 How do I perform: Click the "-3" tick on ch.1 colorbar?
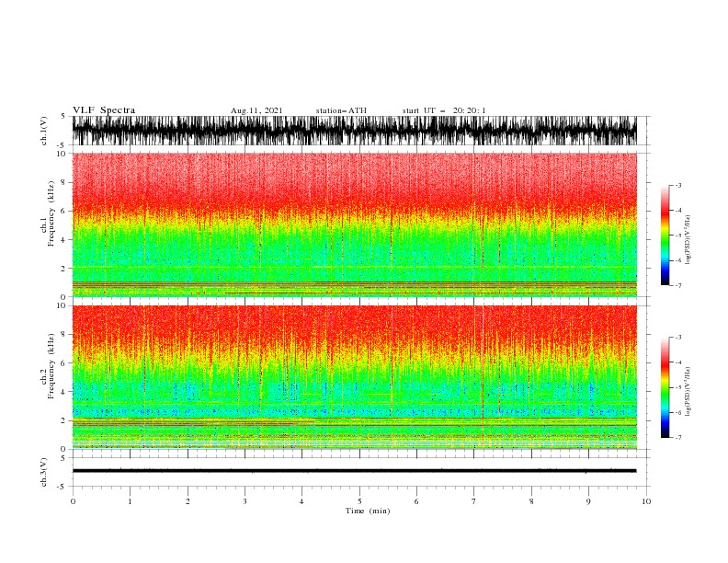point(678,185)
